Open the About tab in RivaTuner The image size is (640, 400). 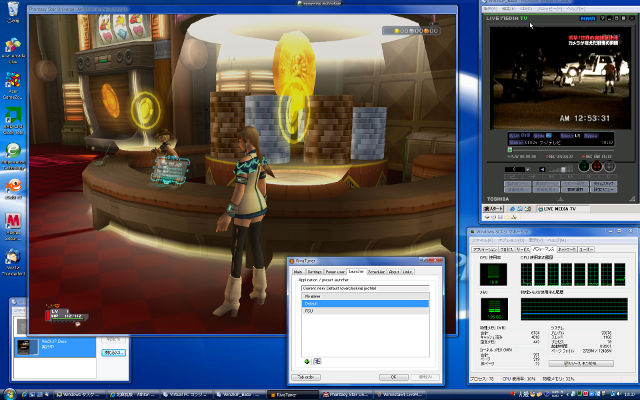point(394,272)
